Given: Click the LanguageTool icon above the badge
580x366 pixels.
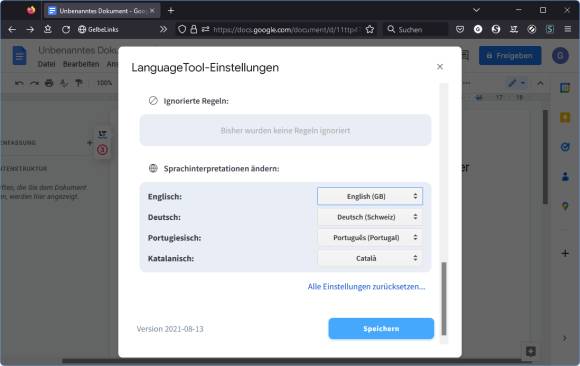Looking at the screenshot, I should point(102,134).
